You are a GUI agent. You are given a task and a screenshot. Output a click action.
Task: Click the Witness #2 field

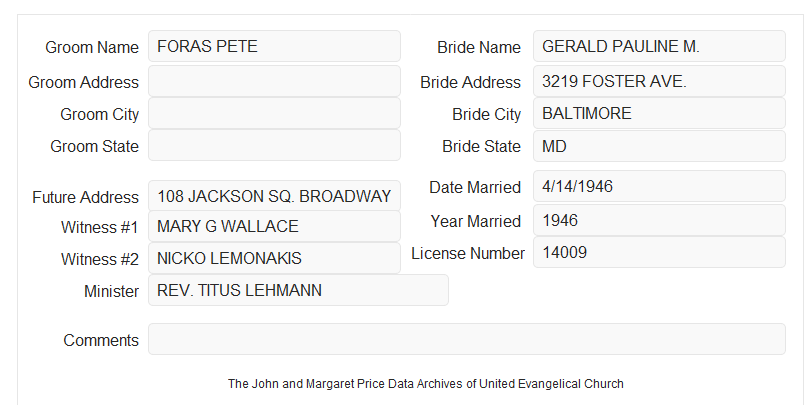tap(274, 258)
